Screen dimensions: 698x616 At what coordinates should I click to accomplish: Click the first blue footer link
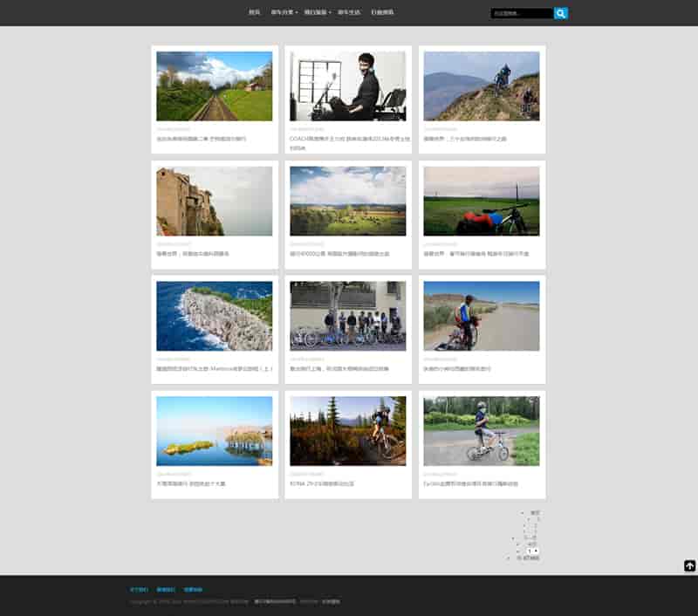pyautogui.click(x=139, y=589)
